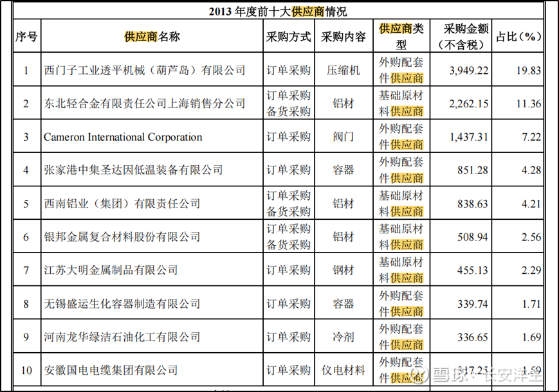This screenshot has width=559, height=392.
Task: Click the '序号' column header
Action: pyautogui.click(x=26, y=37)
